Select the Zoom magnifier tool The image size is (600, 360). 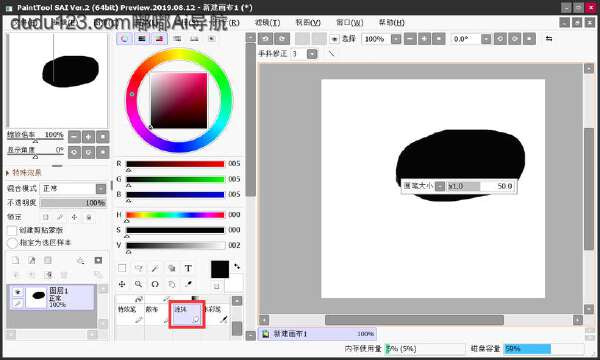tap(138, 284)
